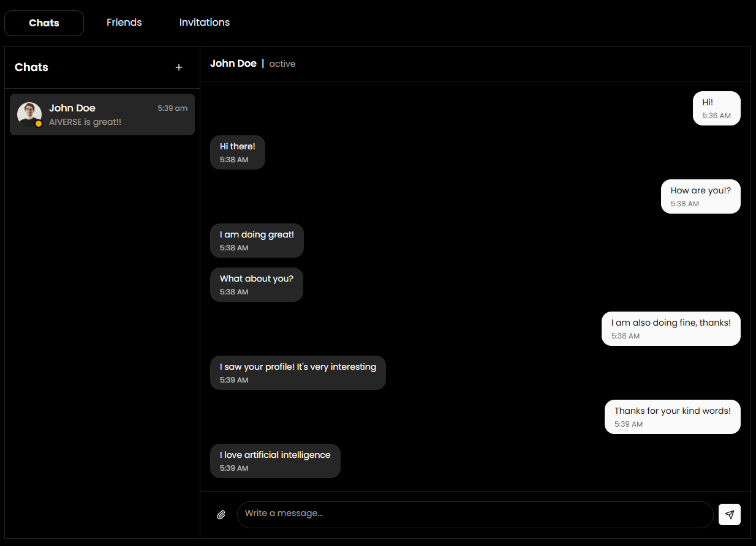Click the Chats panel heading
756x546 pixels.
(x=31, y=67)
